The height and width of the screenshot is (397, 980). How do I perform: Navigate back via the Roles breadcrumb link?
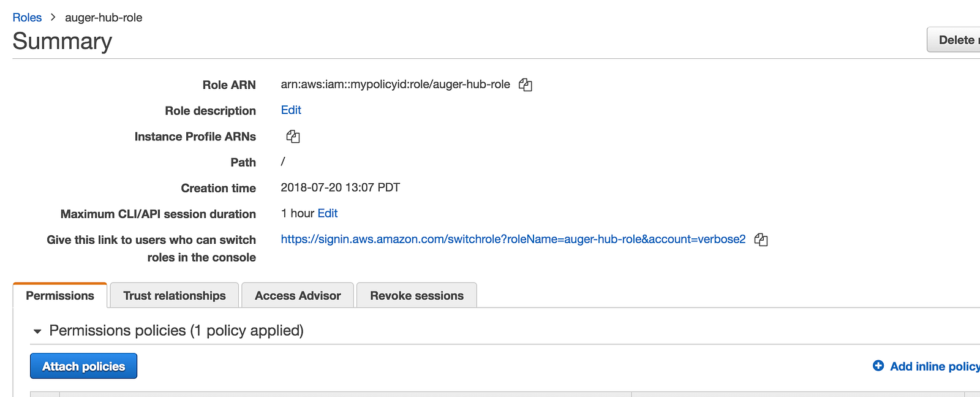[27, 18]
